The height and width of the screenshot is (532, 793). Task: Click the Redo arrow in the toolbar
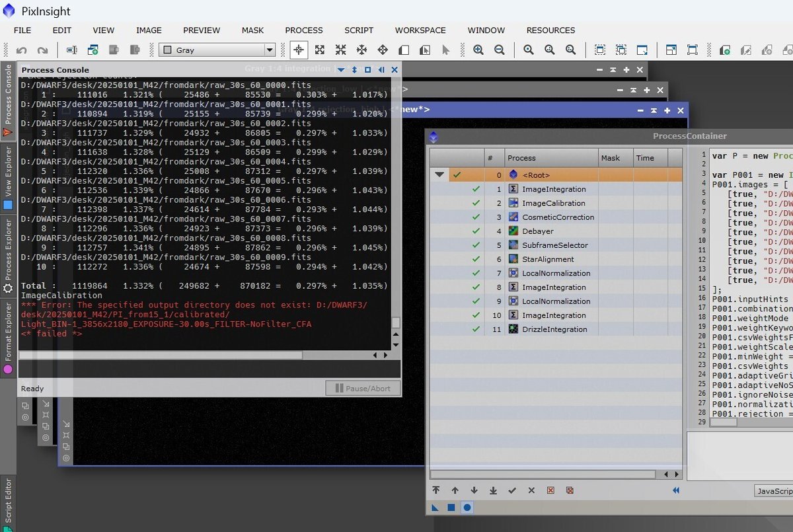coord(42,50)
